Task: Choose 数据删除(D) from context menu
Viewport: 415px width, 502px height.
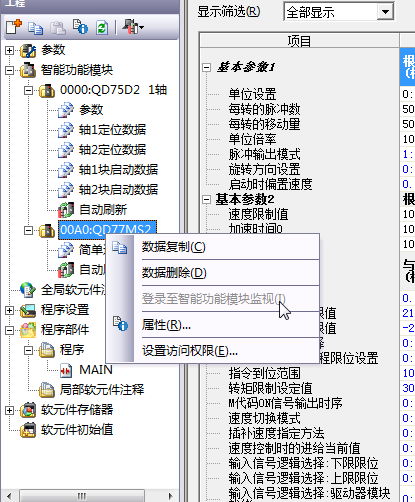Action: coord(174,273)
